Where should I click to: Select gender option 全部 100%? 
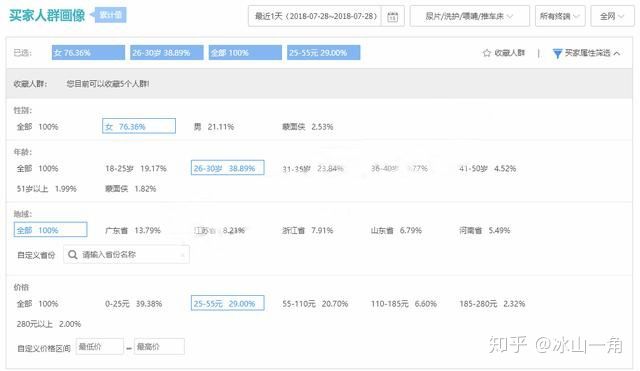(x=37, y=127)
